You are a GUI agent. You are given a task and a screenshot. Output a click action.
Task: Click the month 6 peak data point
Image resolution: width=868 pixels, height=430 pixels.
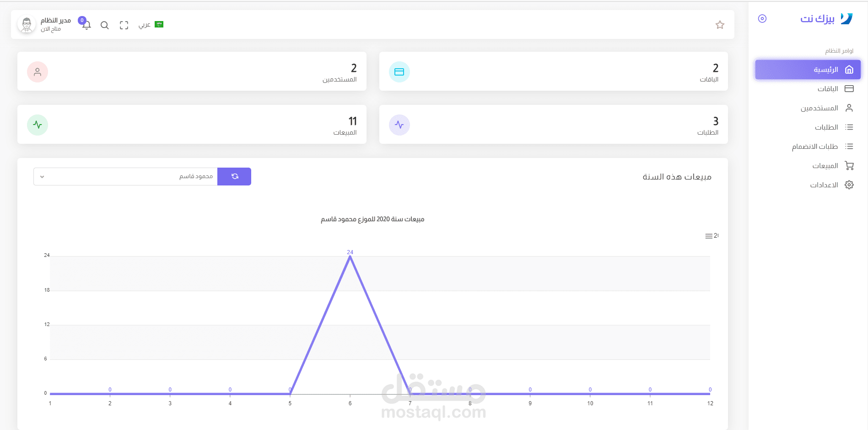click(x=350, y=257)
